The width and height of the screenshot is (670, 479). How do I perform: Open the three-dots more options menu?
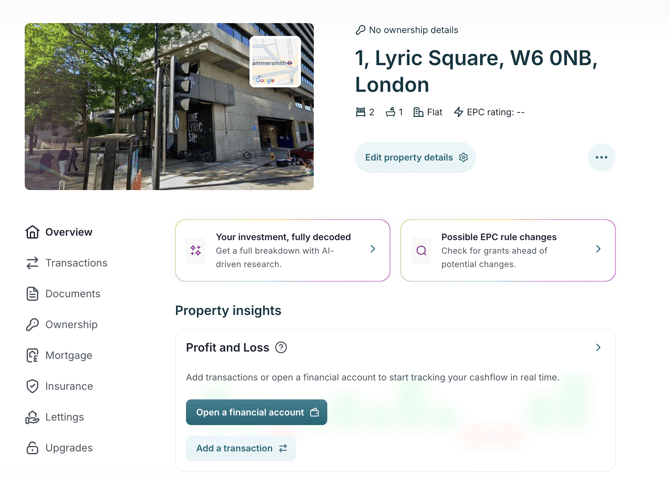pyautogui.click(x=601, y=157)
